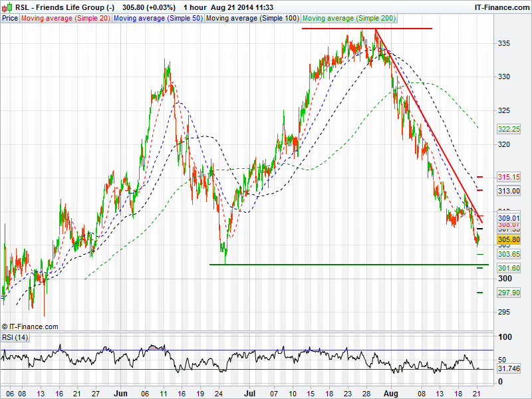532x399 pixels.
Task: Select the Moving average (Simple 100) label
Action: 252,19
